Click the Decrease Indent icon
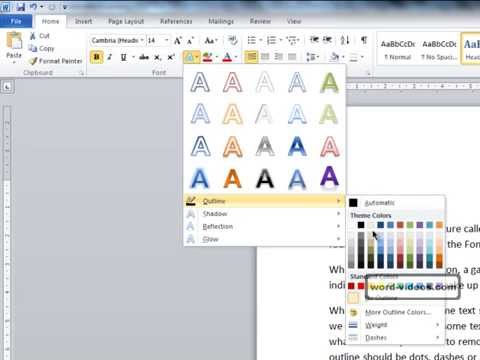This screenshot has width=480, height=360. (x=314, y=40)
